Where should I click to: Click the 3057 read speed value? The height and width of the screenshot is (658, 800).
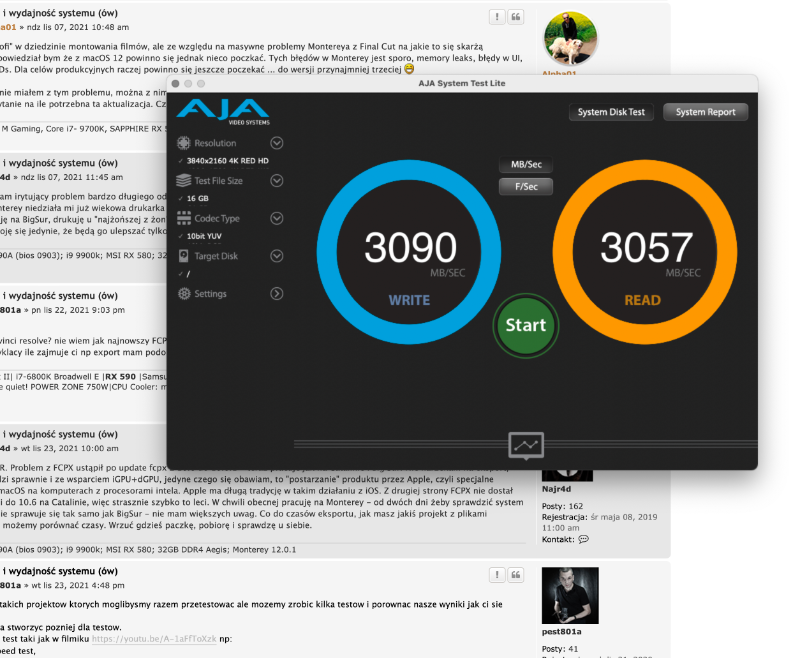click(x=646, y=247)
